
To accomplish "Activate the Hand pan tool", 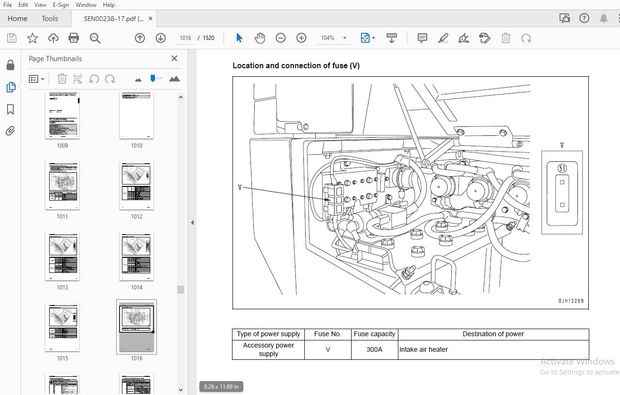I will (260, 38).
